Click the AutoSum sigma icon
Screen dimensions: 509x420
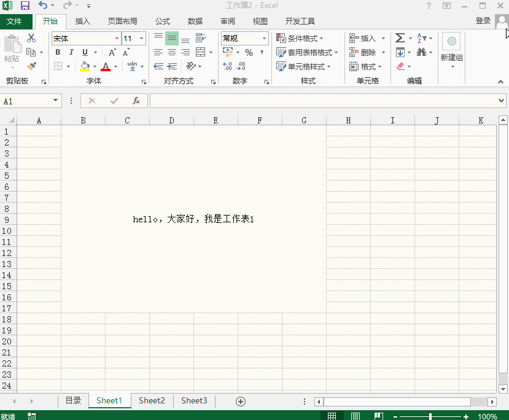tap(400, 38)
